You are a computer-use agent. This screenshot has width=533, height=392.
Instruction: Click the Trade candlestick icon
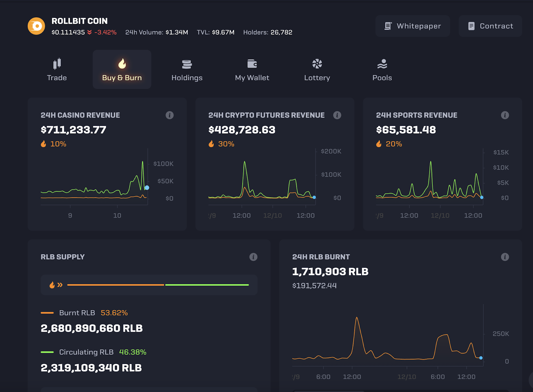[x=57, y=64]
